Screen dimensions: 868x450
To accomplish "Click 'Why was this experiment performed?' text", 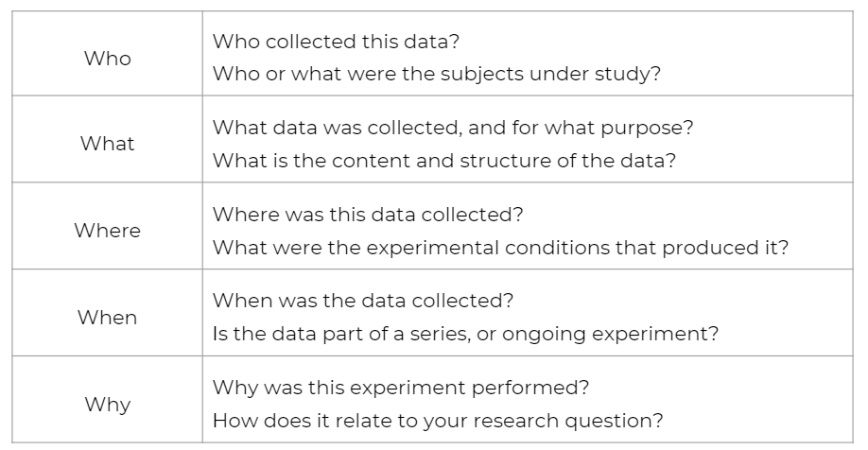I will [401, 388].
